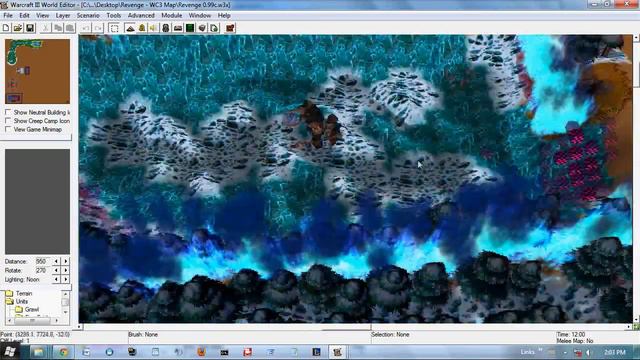Increase Rotate value with right arrow
640x360 pixels.
pos(66,270)
